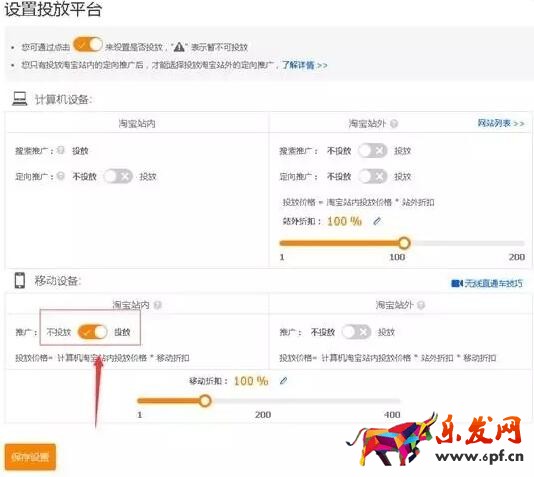534x477 pixels.
Task: Toggle desktop 淘宝站内 定向推广 switch
Action: pos(118,176)
